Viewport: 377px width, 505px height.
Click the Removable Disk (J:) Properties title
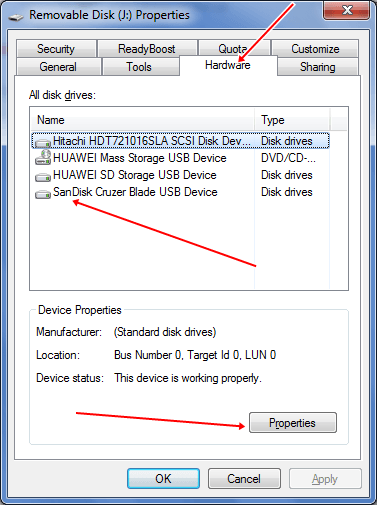109,15
